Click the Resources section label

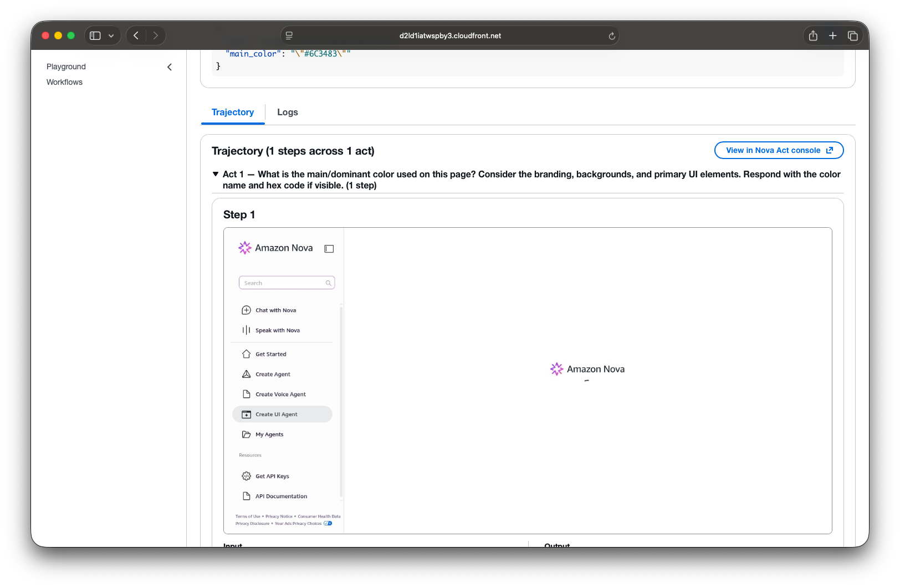250,455
